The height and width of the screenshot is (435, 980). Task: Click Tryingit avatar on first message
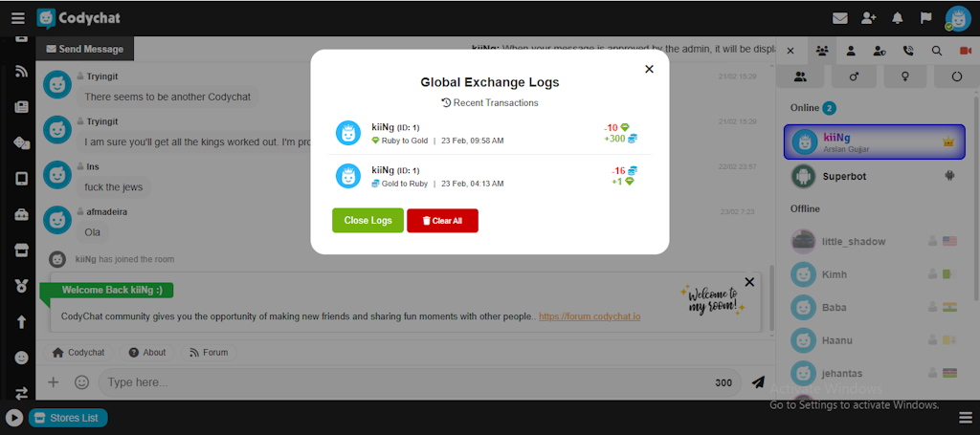56,85
